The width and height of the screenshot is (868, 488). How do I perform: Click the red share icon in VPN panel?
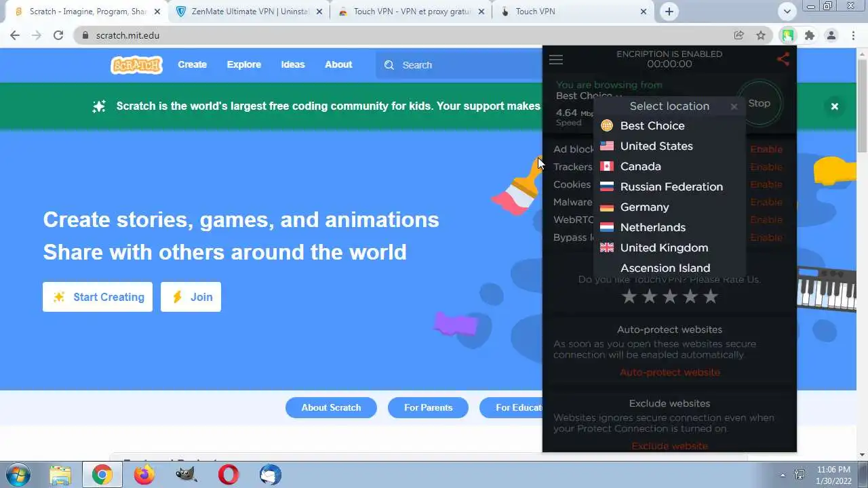point(783,60)
